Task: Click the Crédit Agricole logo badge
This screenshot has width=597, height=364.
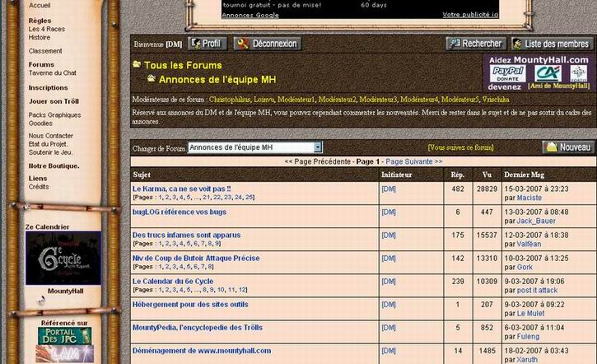Action: point(548,72)
